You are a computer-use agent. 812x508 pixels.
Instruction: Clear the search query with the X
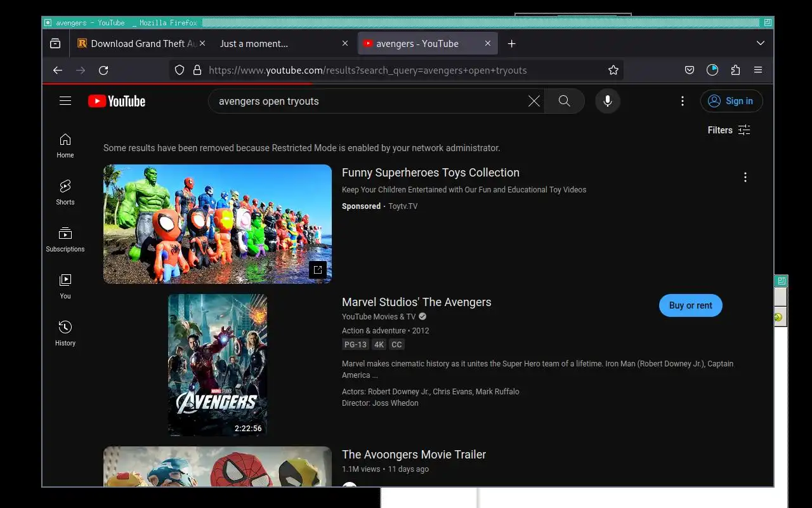(x=534, y=101)
